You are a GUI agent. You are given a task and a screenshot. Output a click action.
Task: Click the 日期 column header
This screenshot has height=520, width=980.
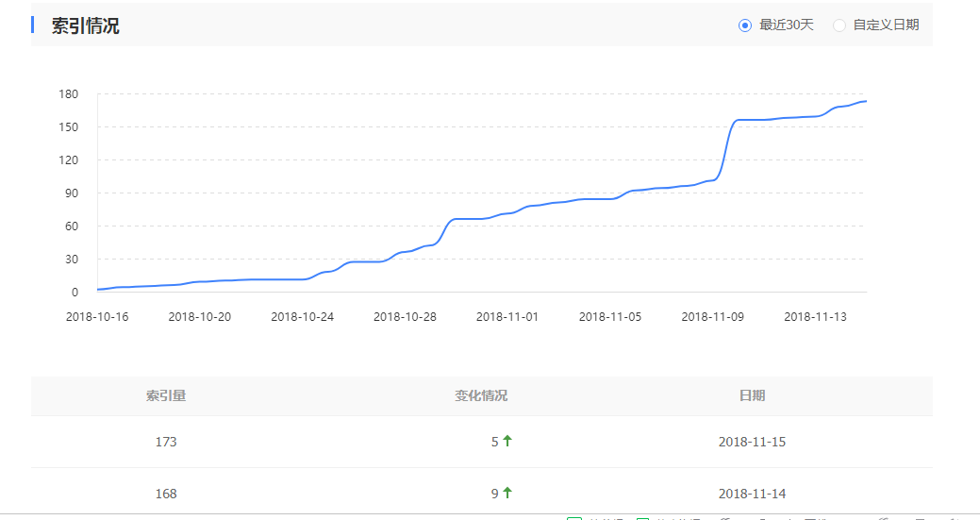(752, 395)
